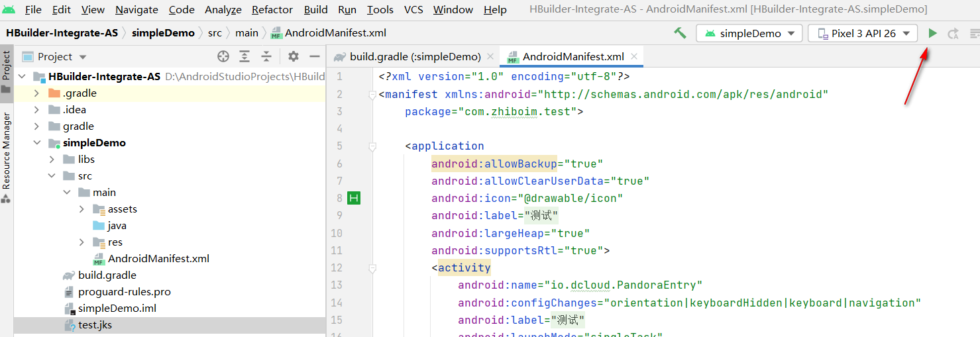Click the Android Studio logo icon

coord(9,9)
